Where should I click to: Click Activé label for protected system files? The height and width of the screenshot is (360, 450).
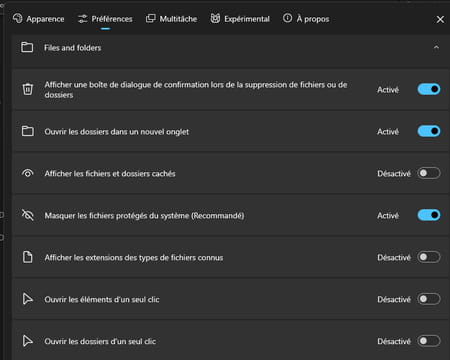point(388,216)
